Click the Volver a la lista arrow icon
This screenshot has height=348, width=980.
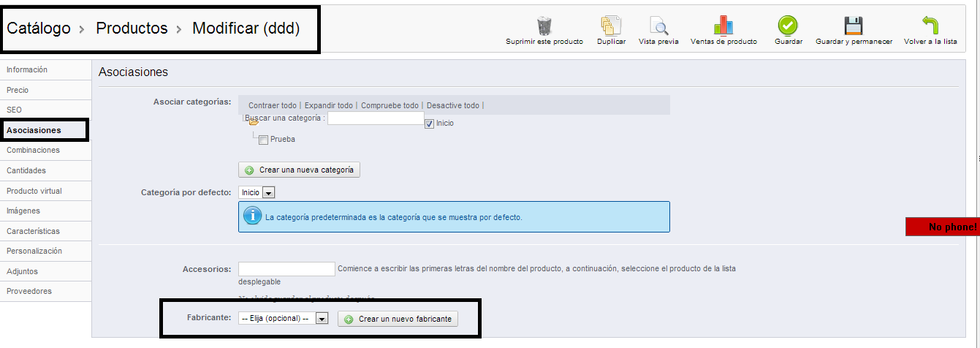coord(930,26)
